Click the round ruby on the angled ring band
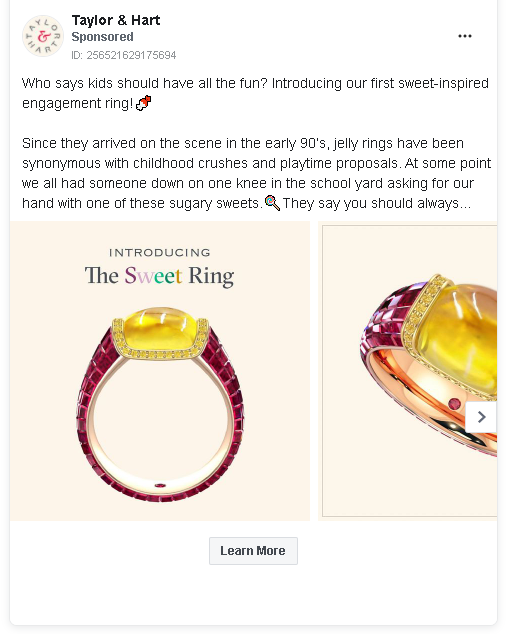Viewport: 506px width, 634px height. point(455,404)
